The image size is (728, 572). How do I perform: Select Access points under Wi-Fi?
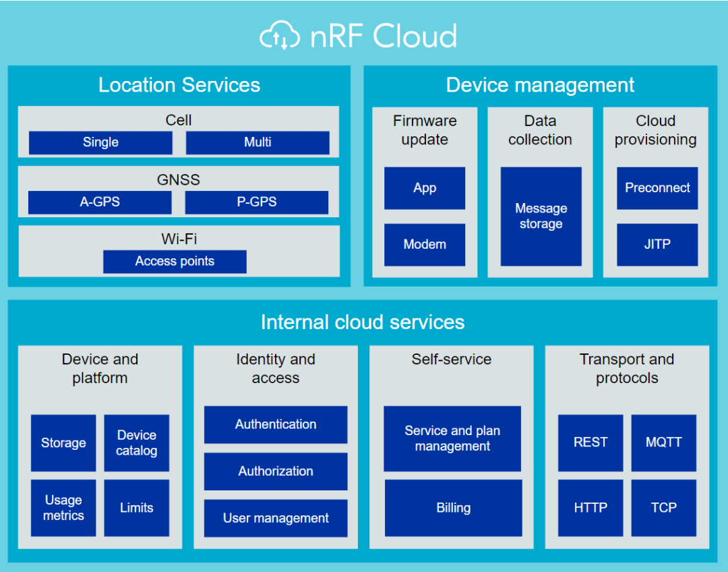[x=174, y=262]
